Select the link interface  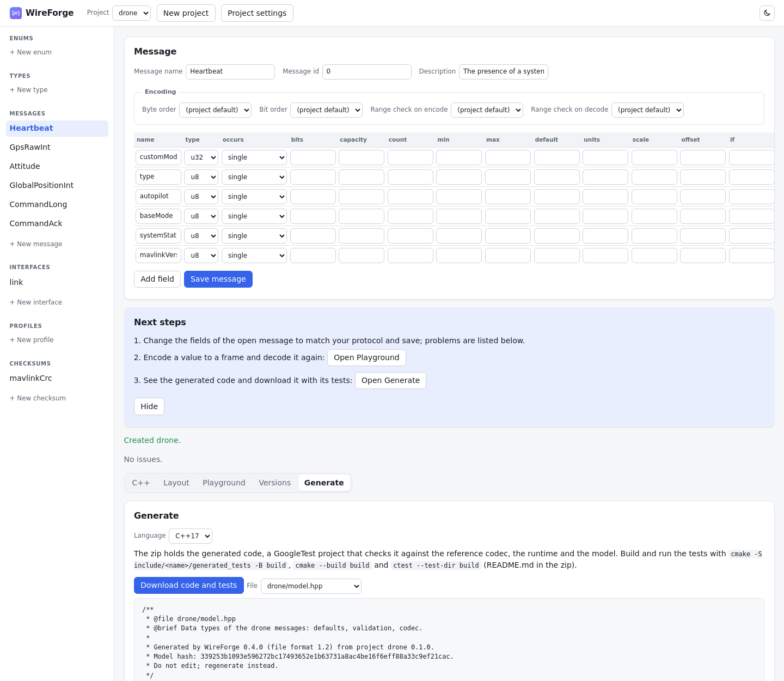pos(57,282)
